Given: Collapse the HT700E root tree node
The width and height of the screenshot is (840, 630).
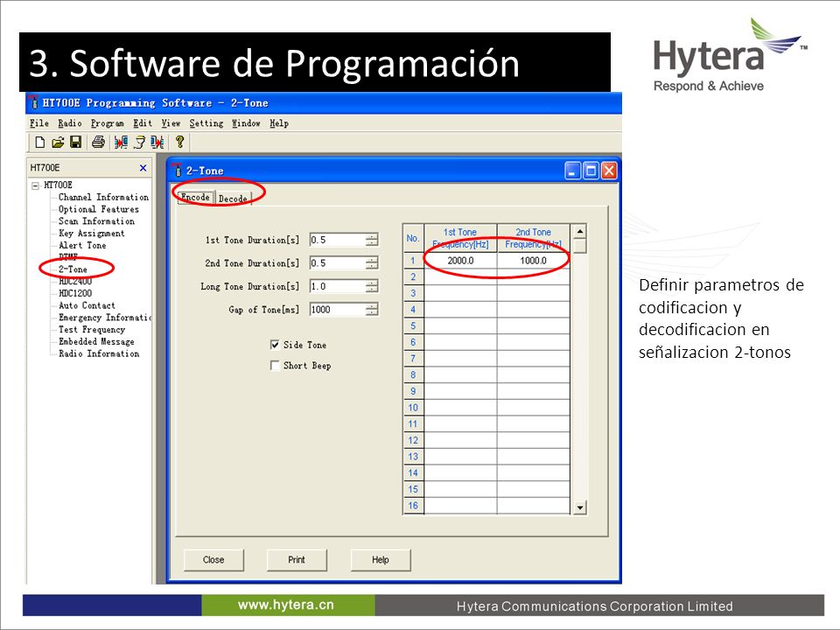Looking at the screenshot, I should coord(35,185).
